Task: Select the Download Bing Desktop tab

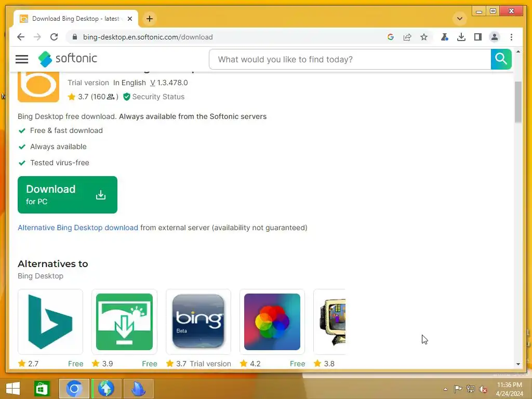Action: 76,19
